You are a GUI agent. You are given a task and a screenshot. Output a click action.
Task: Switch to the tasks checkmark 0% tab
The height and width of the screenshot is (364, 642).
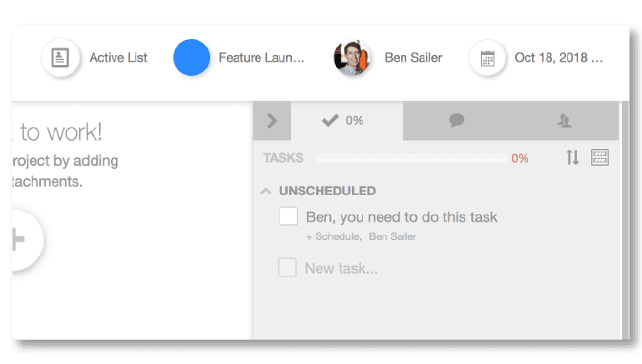coord(346,121)
